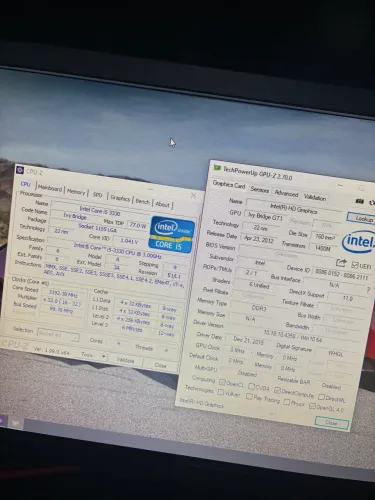
Task: Click the CPU-Z Name field 'Intel Core i5 3330'
Action: pos(99,211)
